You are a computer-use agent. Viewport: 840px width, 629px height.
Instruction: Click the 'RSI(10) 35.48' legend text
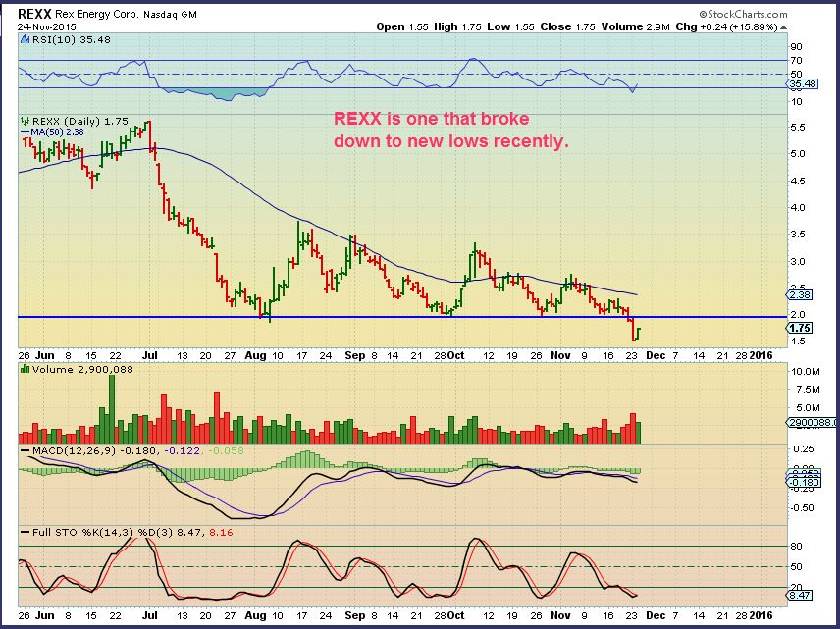(x=72, y=39)
